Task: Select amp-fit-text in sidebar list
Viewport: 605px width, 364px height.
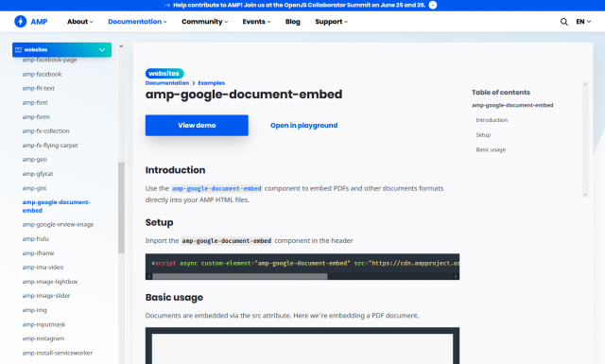Action: click(38, 88)
